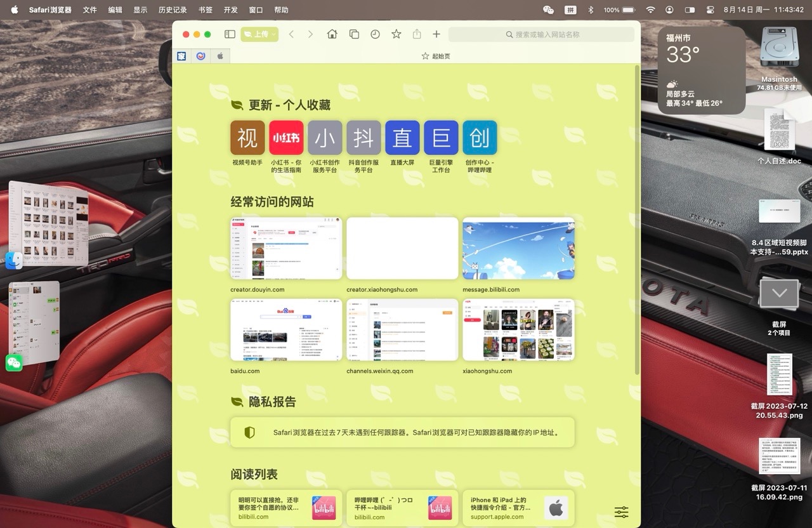
Task: Open the 上传 tab group dropdown
Action: [259, 34]
